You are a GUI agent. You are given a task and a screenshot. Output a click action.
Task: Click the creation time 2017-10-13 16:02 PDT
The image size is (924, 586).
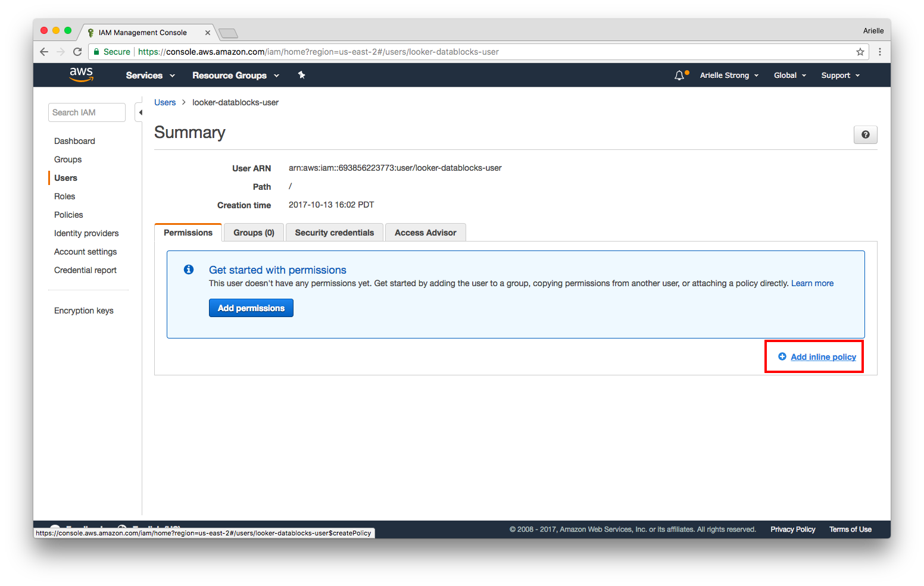point(332,205)
